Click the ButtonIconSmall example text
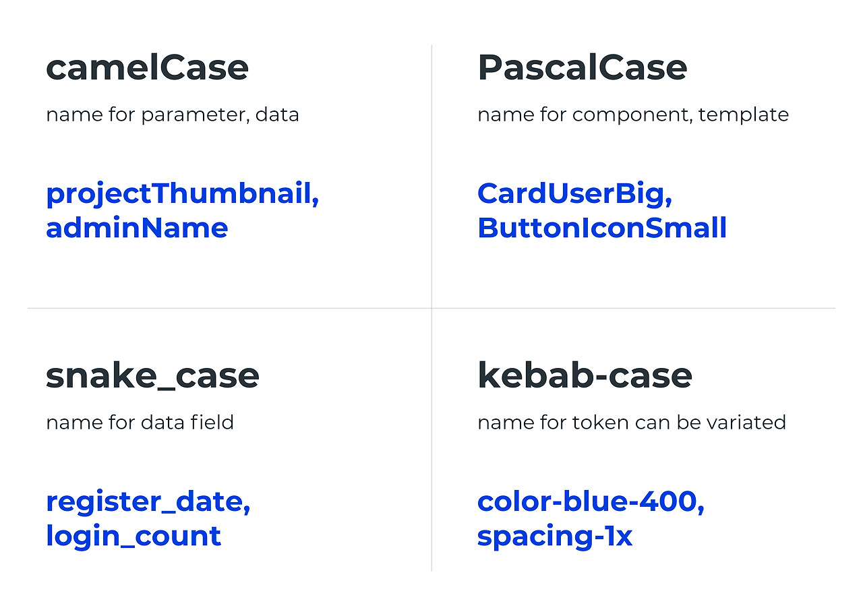The image size is (863, 616). tap(602, 228)
